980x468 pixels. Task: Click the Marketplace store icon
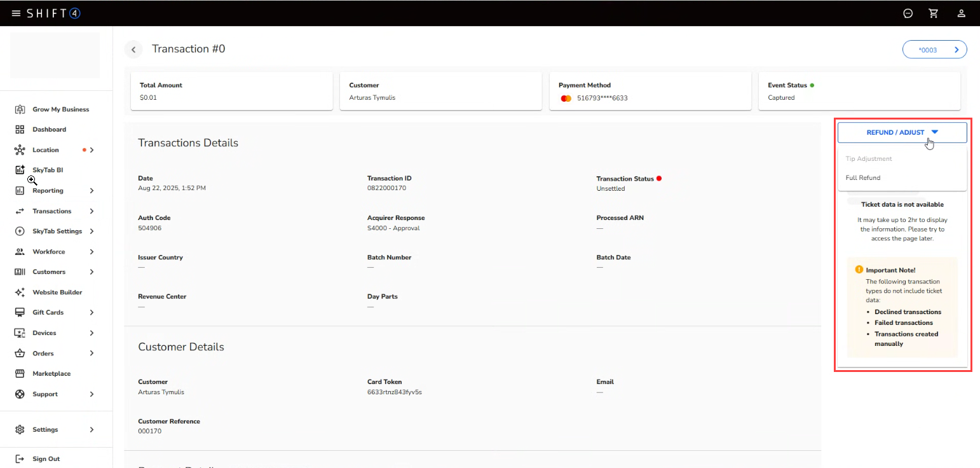[20, 374]
